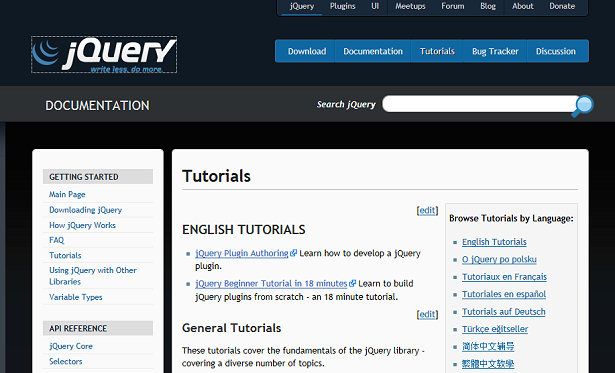Open Plugins in the top navigation
This screenshot has width=615, height=373.
tap(342, 6)
